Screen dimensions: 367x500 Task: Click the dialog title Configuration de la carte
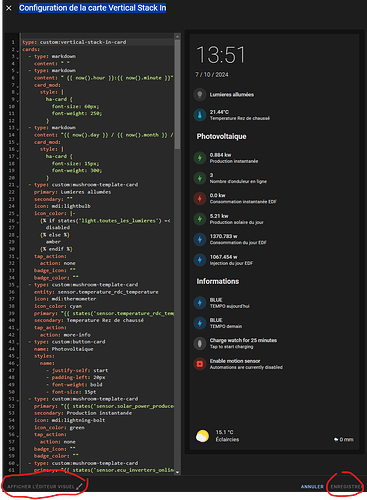coord(92,8)
